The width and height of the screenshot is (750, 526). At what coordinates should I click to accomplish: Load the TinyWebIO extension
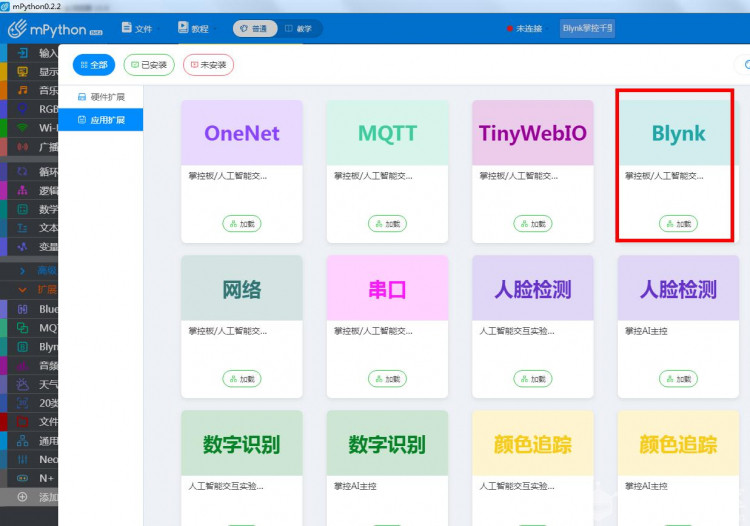pyautogui.click(x=533, y=224)
